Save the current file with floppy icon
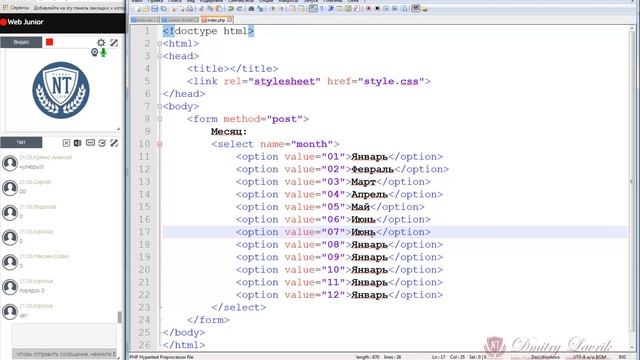 (x=155, y=9)
